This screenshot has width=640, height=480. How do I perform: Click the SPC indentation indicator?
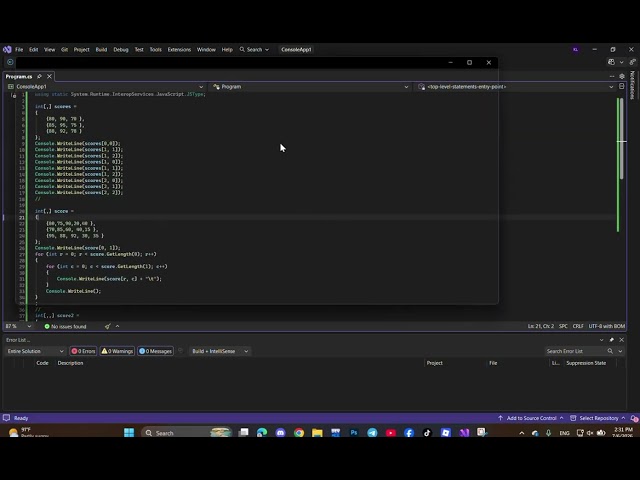point(563,326)
